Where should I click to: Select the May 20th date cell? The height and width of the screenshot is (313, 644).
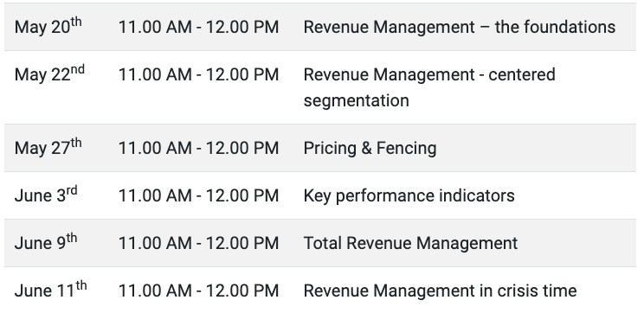[x=48, y=26]
